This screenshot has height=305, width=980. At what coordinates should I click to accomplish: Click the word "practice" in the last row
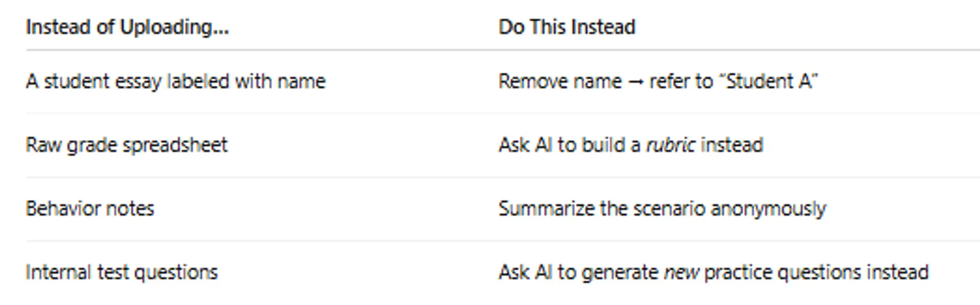(738, 272)
